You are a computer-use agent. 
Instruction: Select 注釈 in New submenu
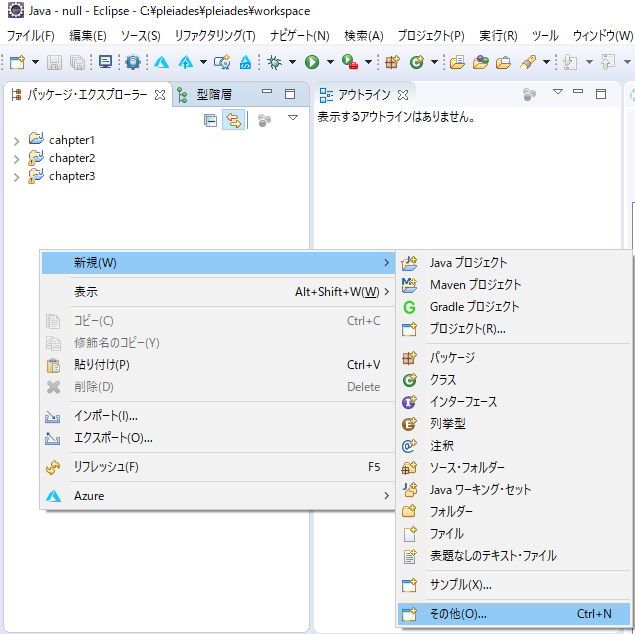(x=514, y=445)
